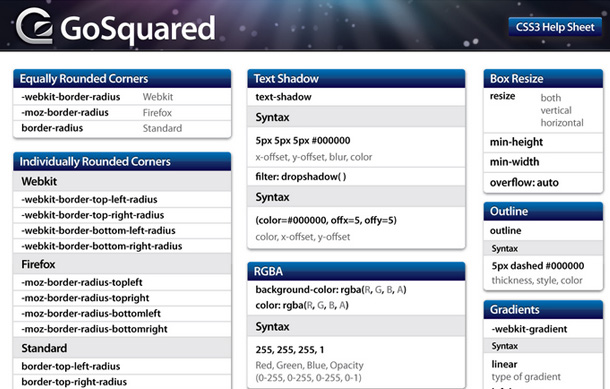
Task: Click (color=#000000, offx=5, offy=5) value
Action: pyautogui.click(x=326, y=220)
